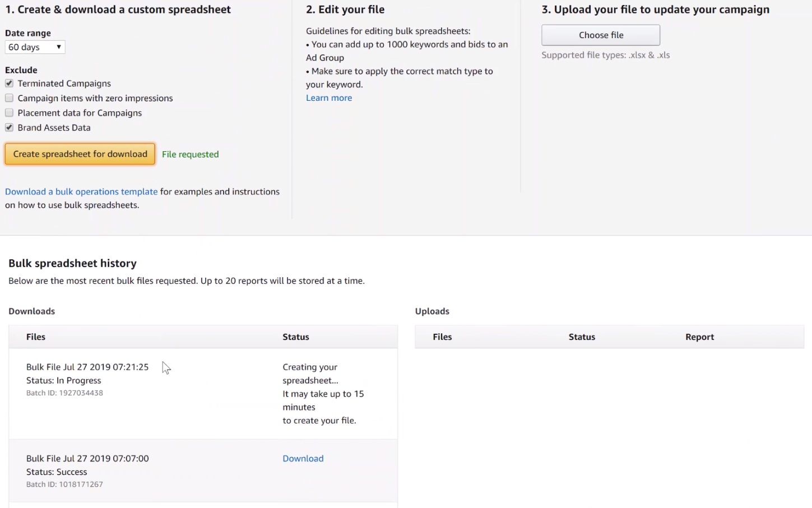The width and height of the screenshot is (812, 508).
Task: Check Campaign items with zero impressions
Action: [9, 98]
